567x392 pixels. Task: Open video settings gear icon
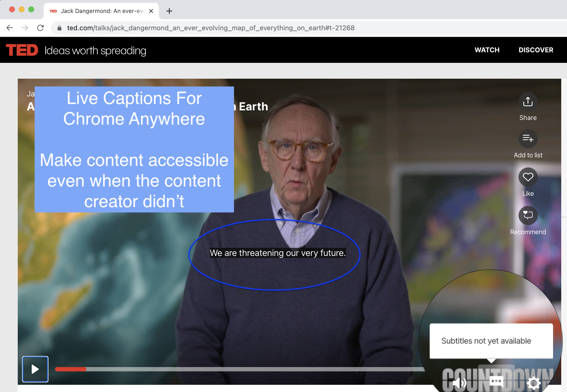click(534, 383)
